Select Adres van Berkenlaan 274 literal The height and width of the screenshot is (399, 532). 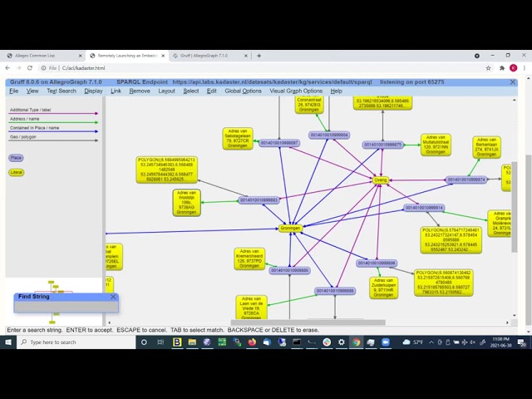point(486,147)
